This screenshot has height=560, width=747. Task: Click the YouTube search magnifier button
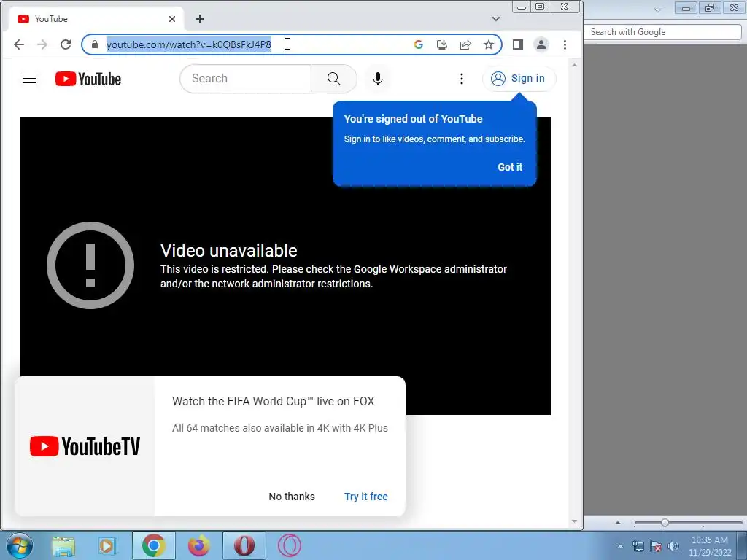coord(334,79)
